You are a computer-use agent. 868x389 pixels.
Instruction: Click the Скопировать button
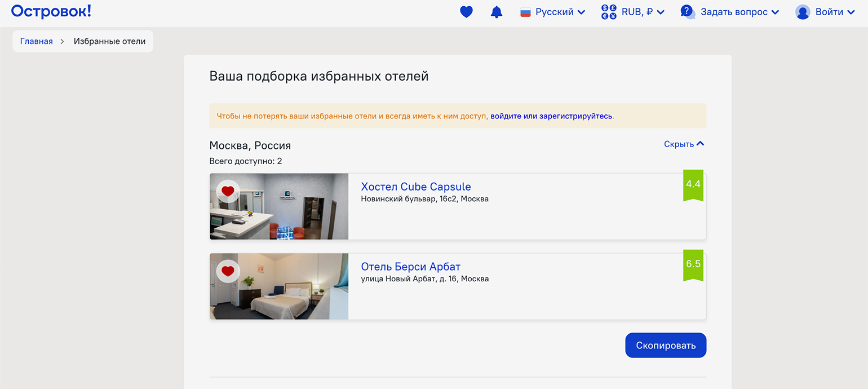click(x=666, y=345)
